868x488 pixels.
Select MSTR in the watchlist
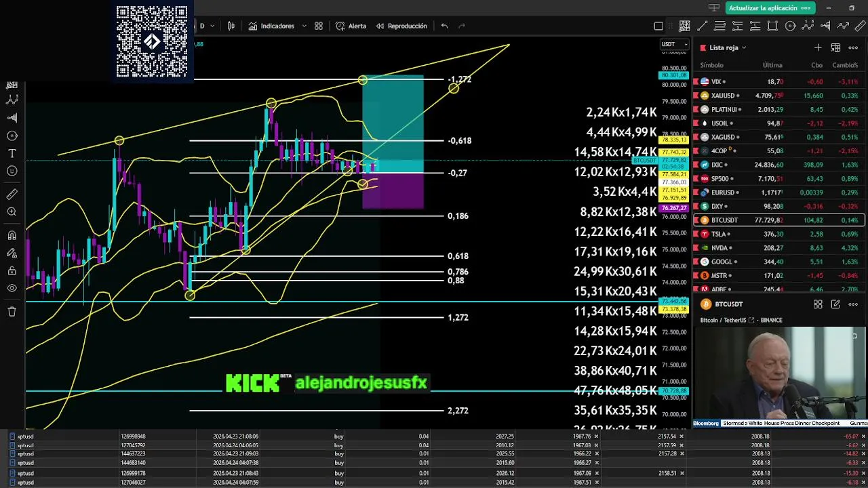tap(779, 276)
